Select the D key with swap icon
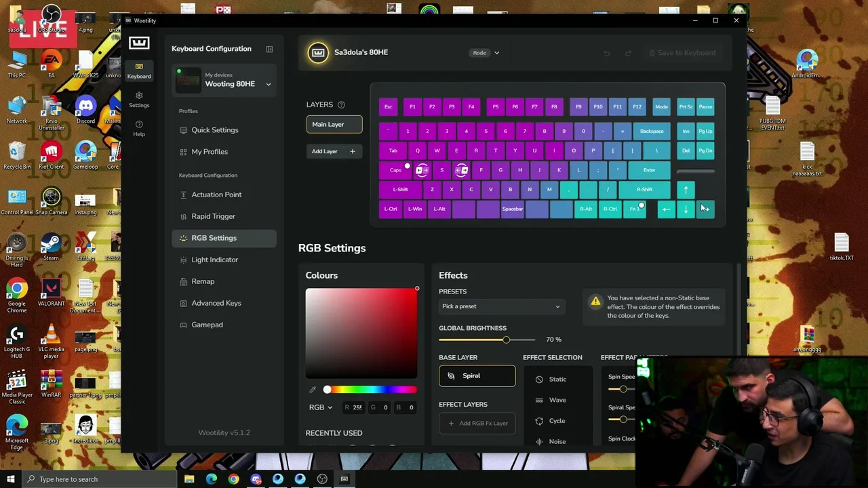 461,170
